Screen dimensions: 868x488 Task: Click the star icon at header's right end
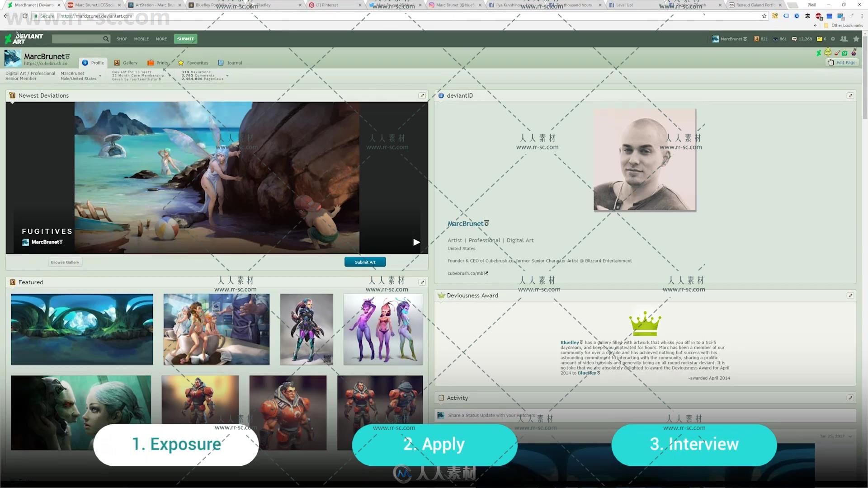pos(856,39)
